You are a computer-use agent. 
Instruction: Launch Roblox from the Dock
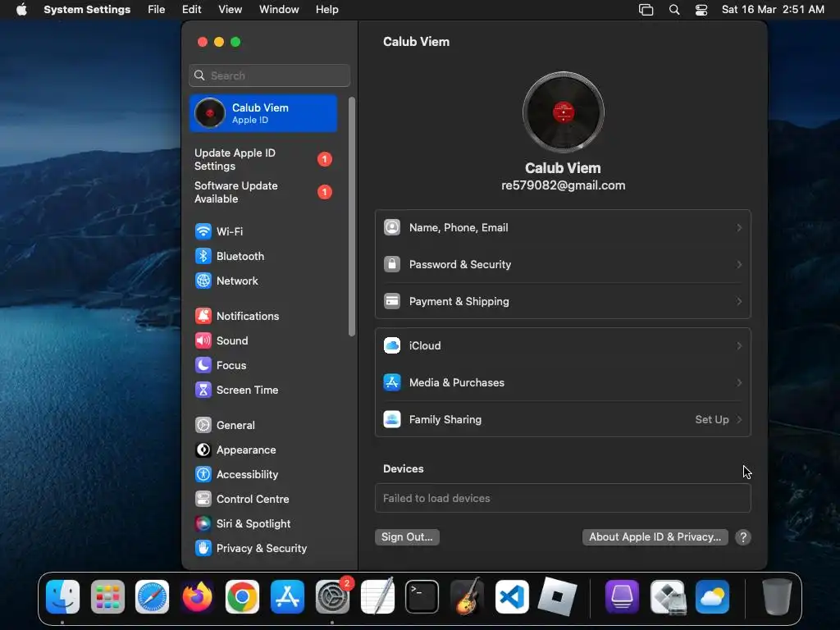click(557, 597)
